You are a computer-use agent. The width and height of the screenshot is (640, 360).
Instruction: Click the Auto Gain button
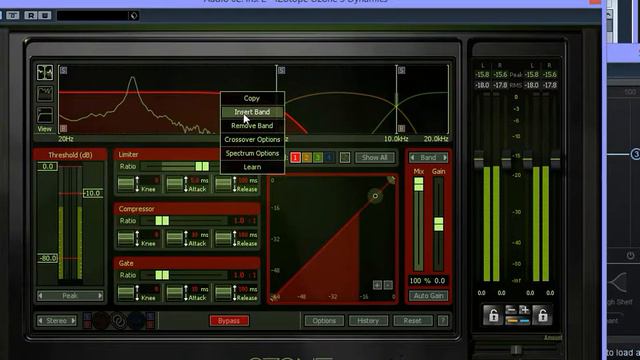pyautogui.click(x=428, y=296)
